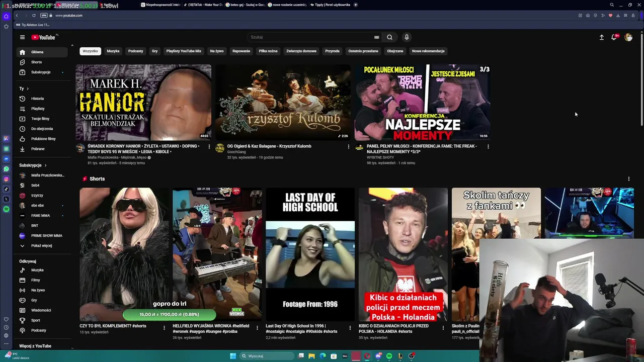The height and width of the screenshot is (362, 644).
Task: Start voice search with microphone icon
Action: [407, 37]
